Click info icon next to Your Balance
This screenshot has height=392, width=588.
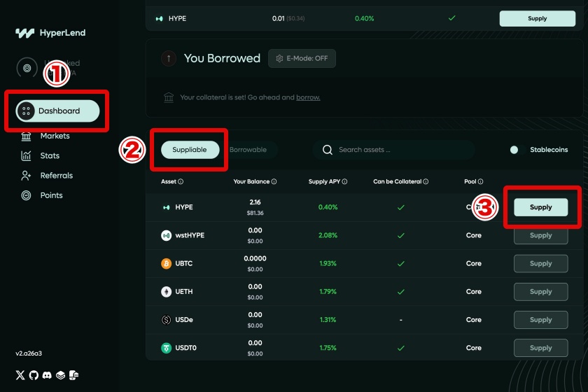pyautogui.click(x=274, y=181)
